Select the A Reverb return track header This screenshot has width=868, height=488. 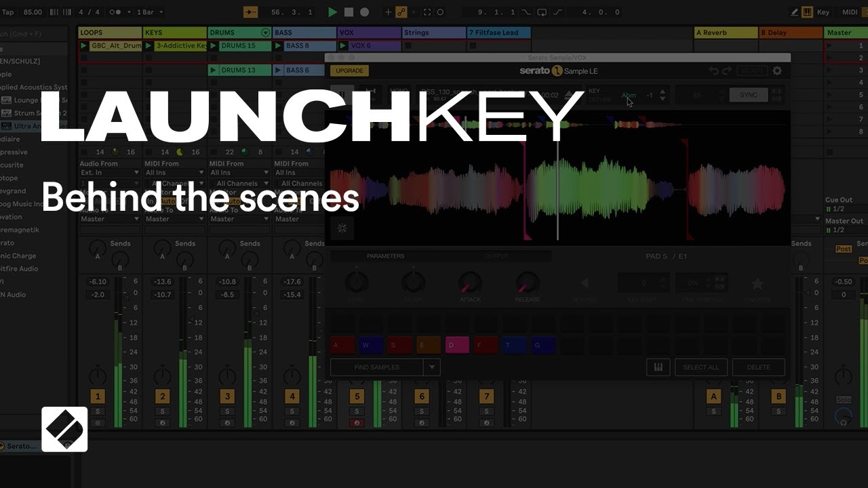[726, 33]
